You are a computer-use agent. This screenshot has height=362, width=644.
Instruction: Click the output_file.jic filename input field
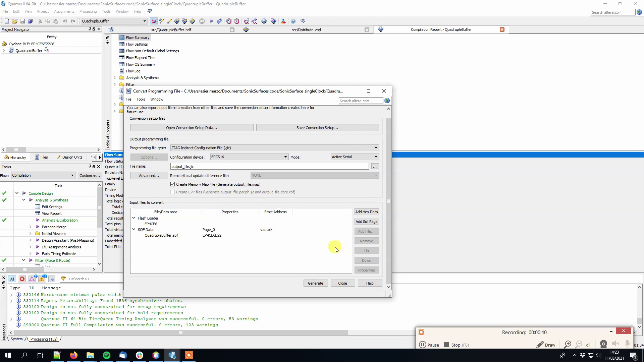point(269,166)
